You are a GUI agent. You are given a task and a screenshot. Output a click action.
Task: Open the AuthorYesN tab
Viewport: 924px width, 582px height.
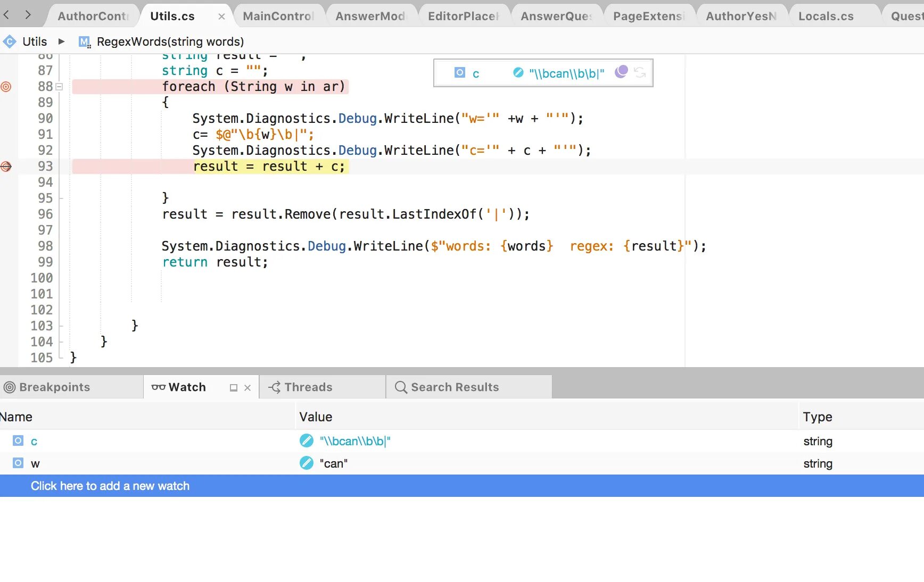741,16
